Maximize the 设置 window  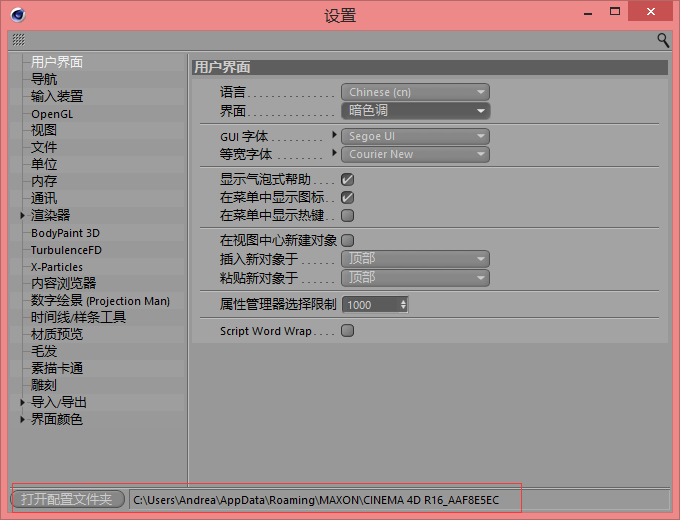pyautogui.click(x=615, y=12)
